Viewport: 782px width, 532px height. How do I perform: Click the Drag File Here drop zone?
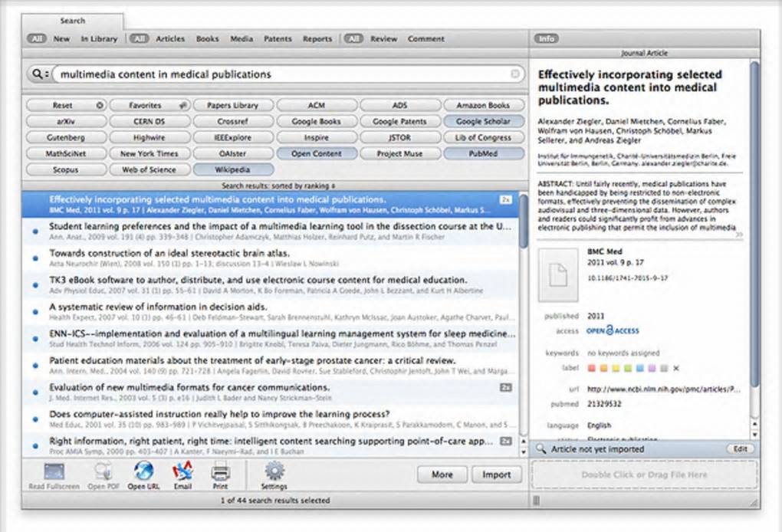(x=644, y=475)
